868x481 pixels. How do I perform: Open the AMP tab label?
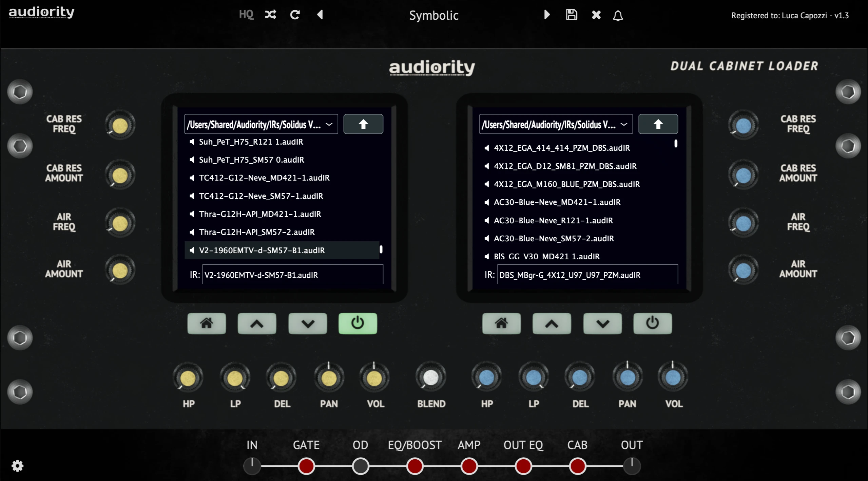(469, 445)
